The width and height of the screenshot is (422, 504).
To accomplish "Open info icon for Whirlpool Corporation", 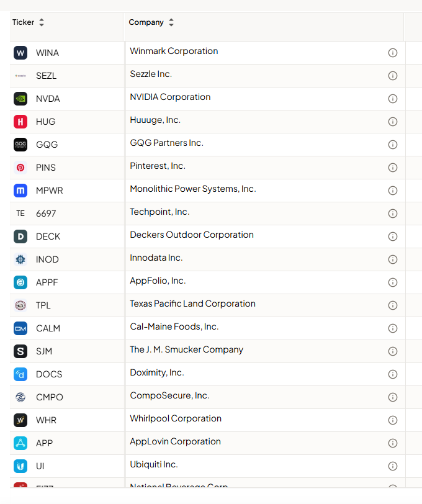I will (393, 420).
